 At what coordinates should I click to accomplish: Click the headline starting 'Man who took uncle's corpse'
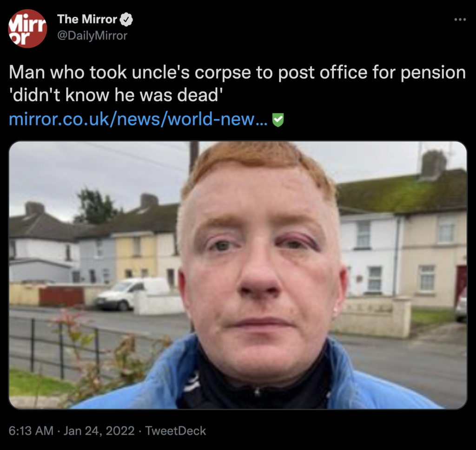coord(237,84)
